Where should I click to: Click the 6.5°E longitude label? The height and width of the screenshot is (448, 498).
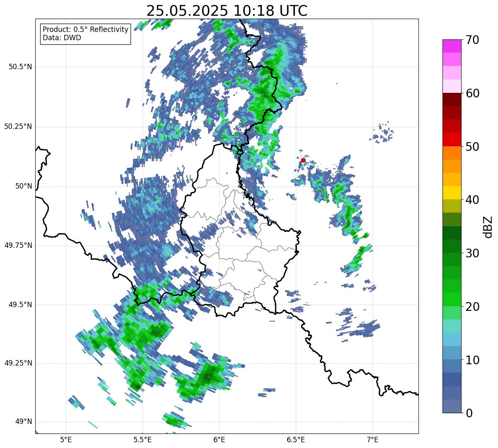[296, 439]
